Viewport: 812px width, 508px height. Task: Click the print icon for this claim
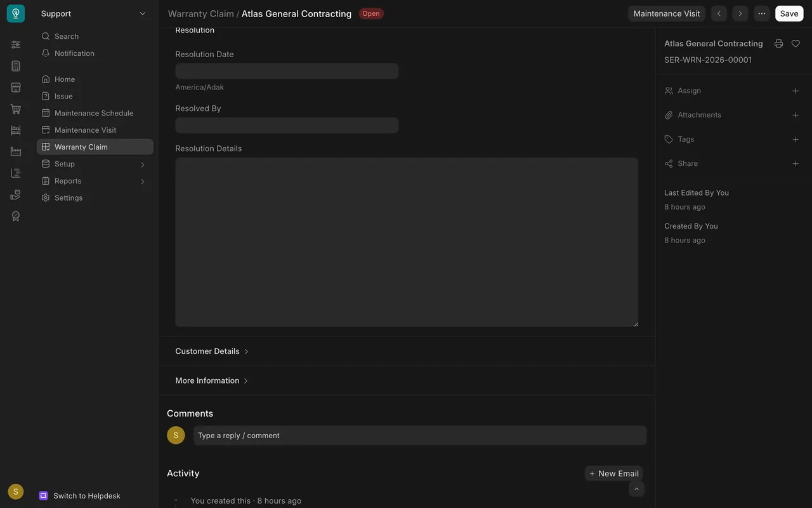(778, 44)
